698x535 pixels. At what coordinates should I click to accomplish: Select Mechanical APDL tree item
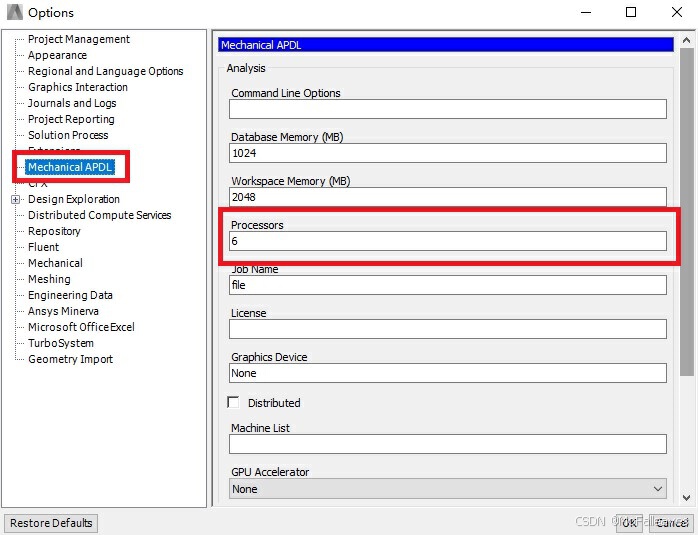(70, 167)
